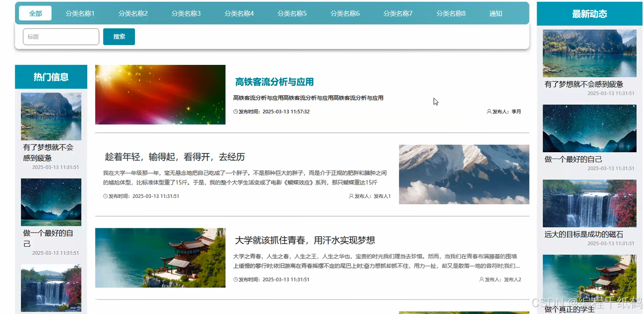
Task: Click the 热门信息 panel header
Action: [51, 76]
